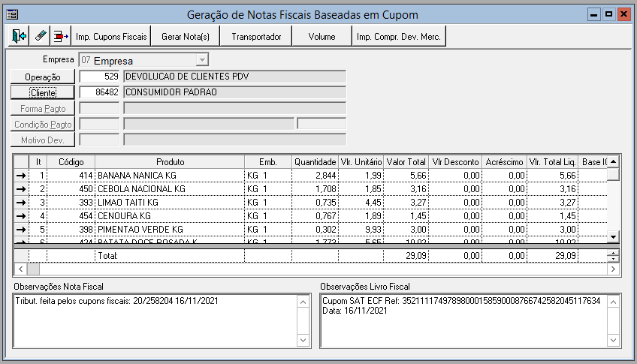Image resolution: width=637 pixels, height=364 pixels.
Task: Open the window system menu icon
Action: click(x=12, y=14)
